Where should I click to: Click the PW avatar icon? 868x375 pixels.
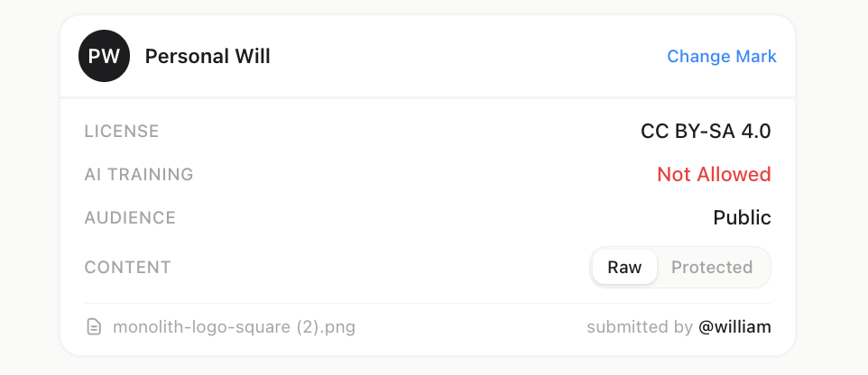[104, 56]
